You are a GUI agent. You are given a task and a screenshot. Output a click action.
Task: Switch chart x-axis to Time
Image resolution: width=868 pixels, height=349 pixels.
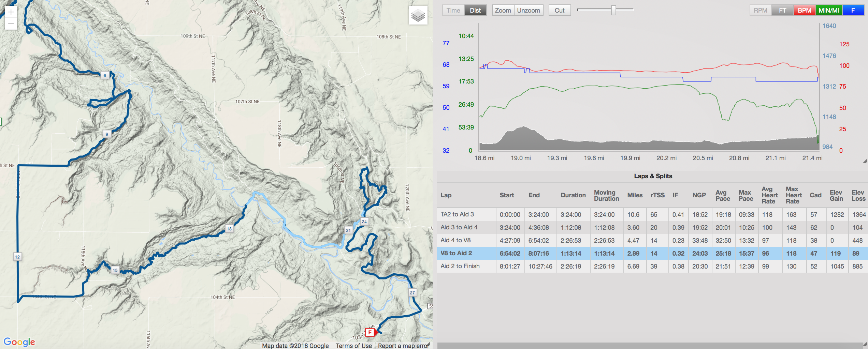[x=453, y=10]
